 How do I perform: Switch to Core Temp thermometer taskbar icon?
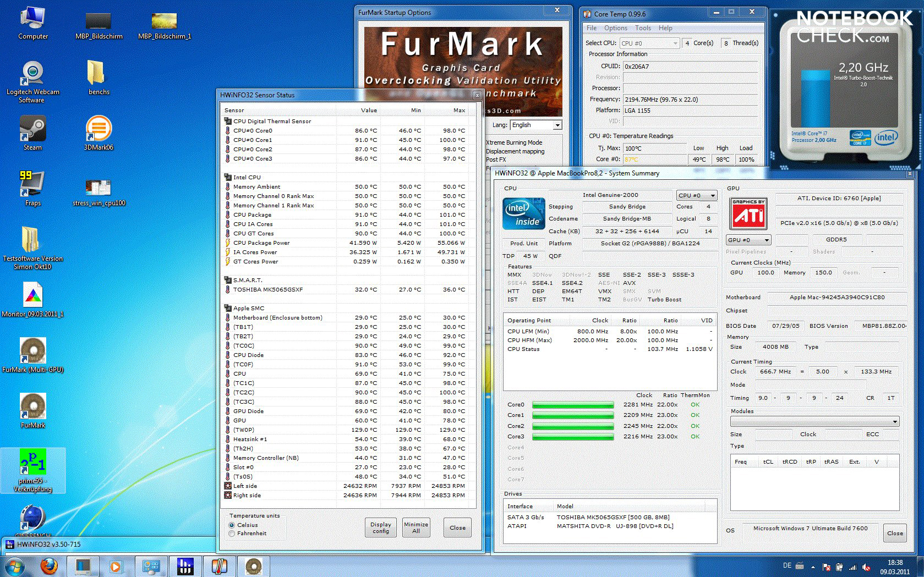220,567
